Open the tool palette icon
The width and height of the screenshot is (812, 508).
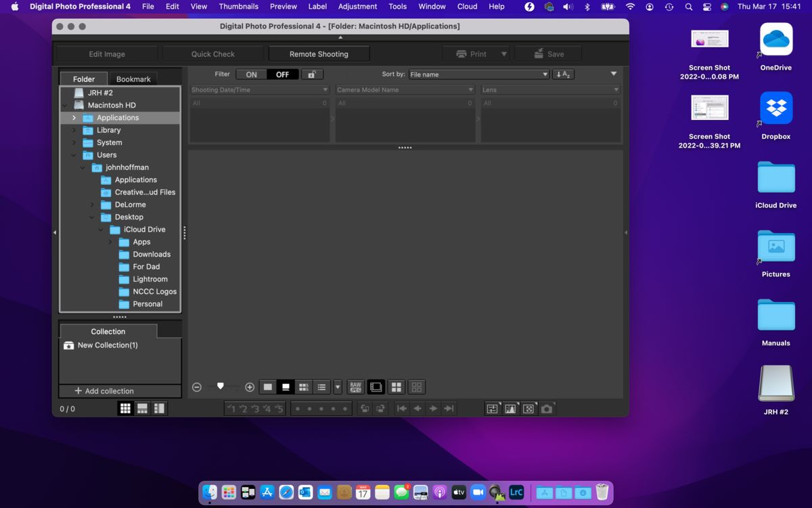click(492, 408)
